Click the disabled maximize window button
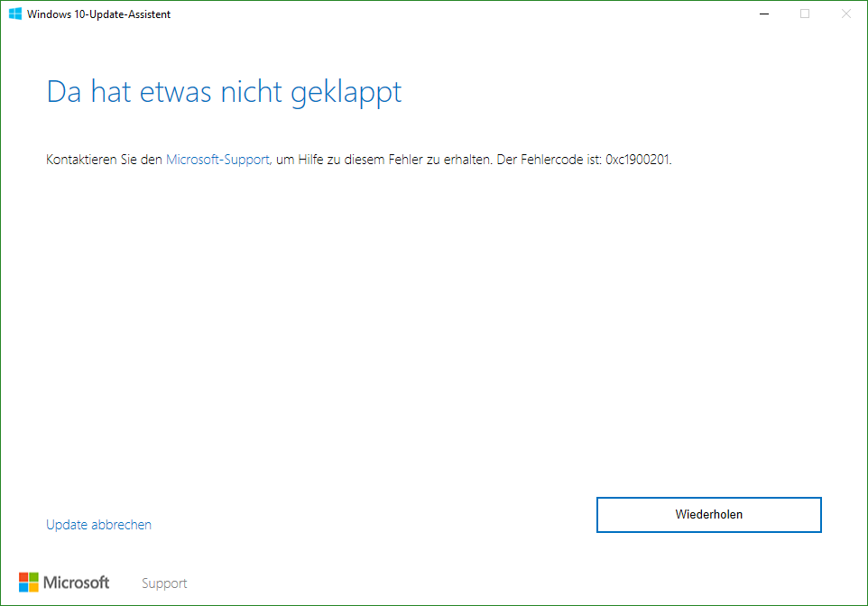The width and height of the screenshot is (868, 606). [x=805, y=14]
